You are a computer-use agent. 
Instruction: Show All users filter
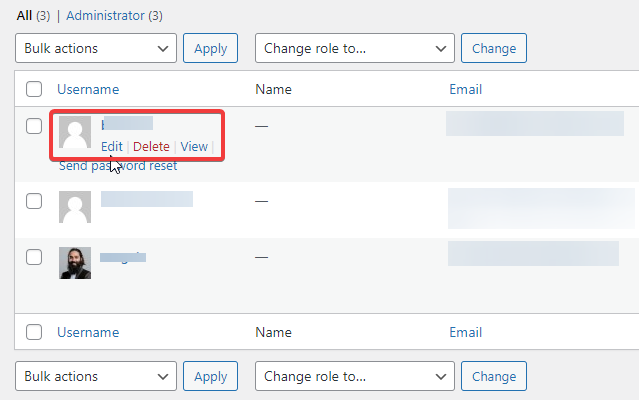[x=24, y=16]
